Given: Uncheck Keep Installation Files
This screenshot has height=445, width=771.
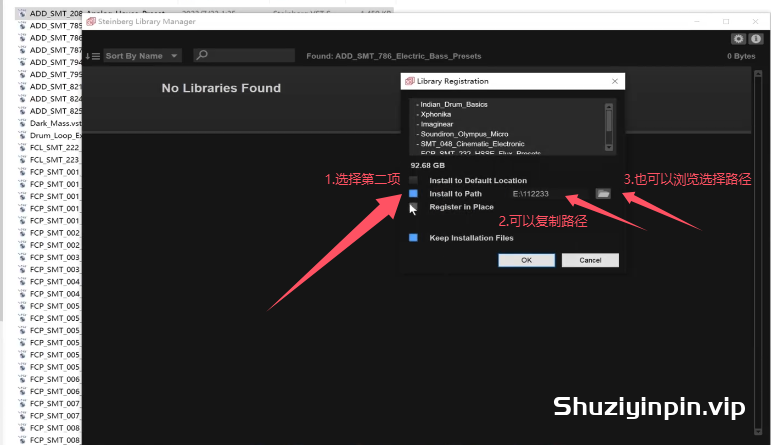Looking at the screenshot, I should [414, 238].
